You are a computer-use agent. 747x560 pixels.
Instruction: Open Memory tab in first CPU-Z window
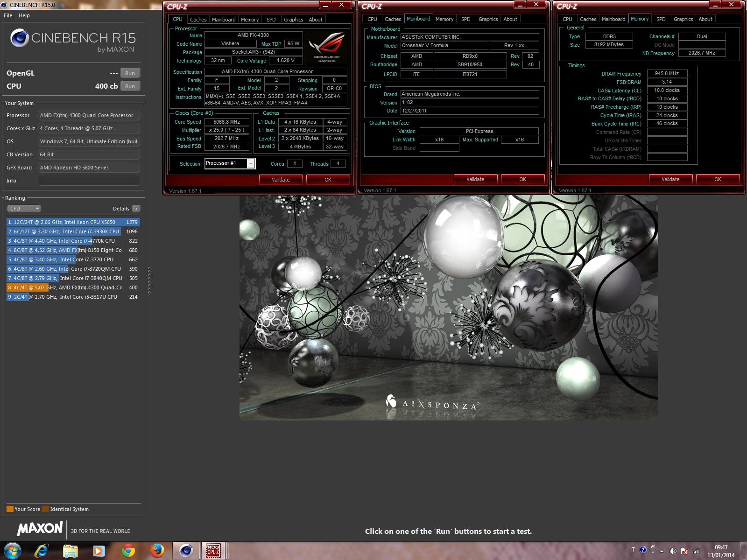250,20
